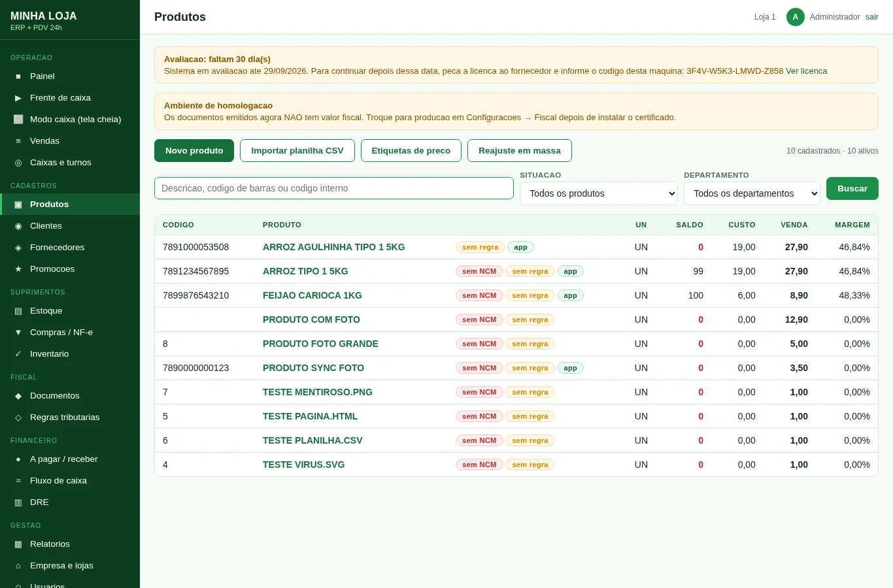This screenshot has width=893, height=588.
Task: Click the Administrador avatar icon
Action: [795, 17]
